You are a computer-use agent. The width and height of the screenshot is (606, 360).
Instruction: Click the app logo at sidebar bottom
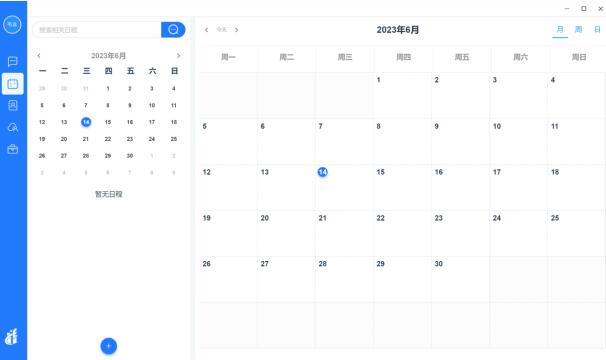tap(12, 336)
